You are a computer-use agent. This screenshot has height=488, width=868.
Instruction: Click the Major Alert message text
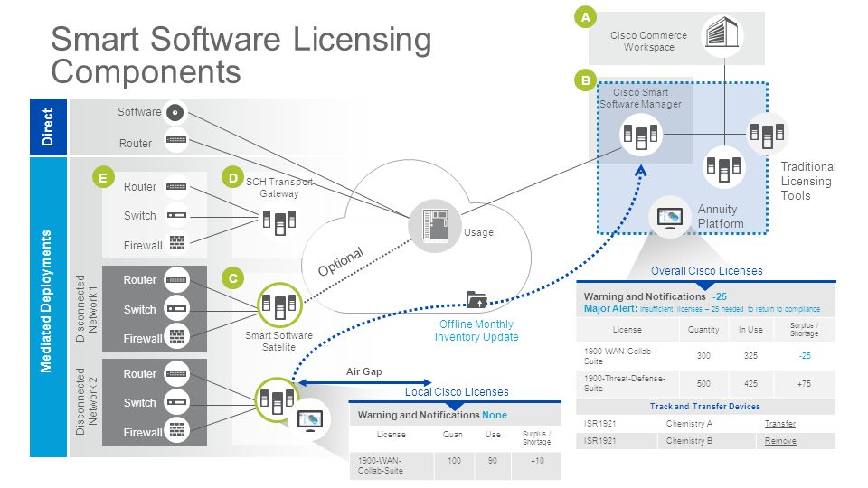(702, 309)
